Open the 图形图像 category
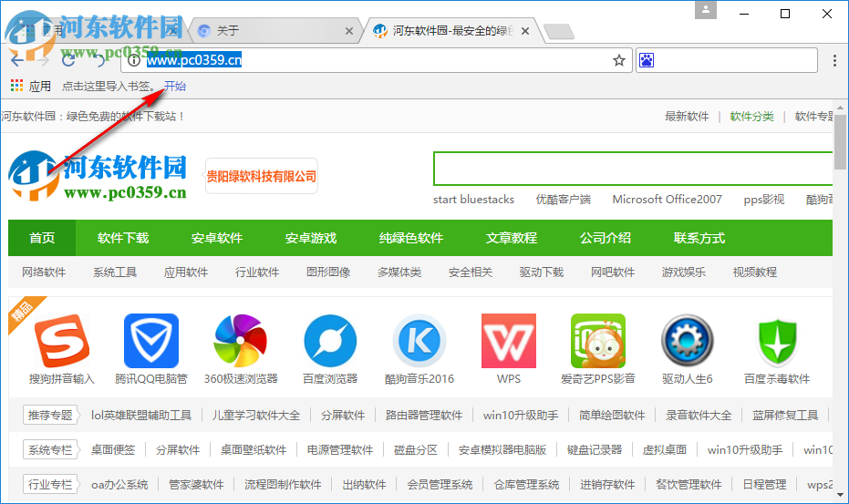 [328, 273]
